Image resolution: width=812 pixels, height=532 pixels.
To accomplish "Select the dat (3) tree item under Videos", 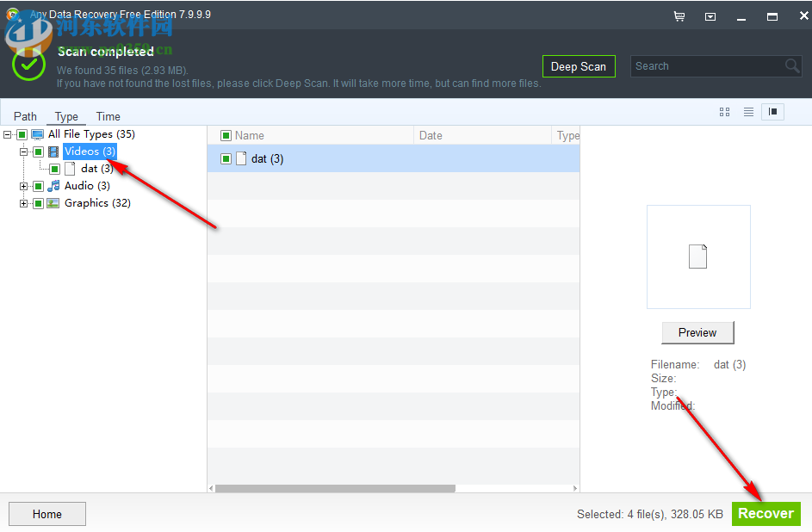I will tap(96, 169).
